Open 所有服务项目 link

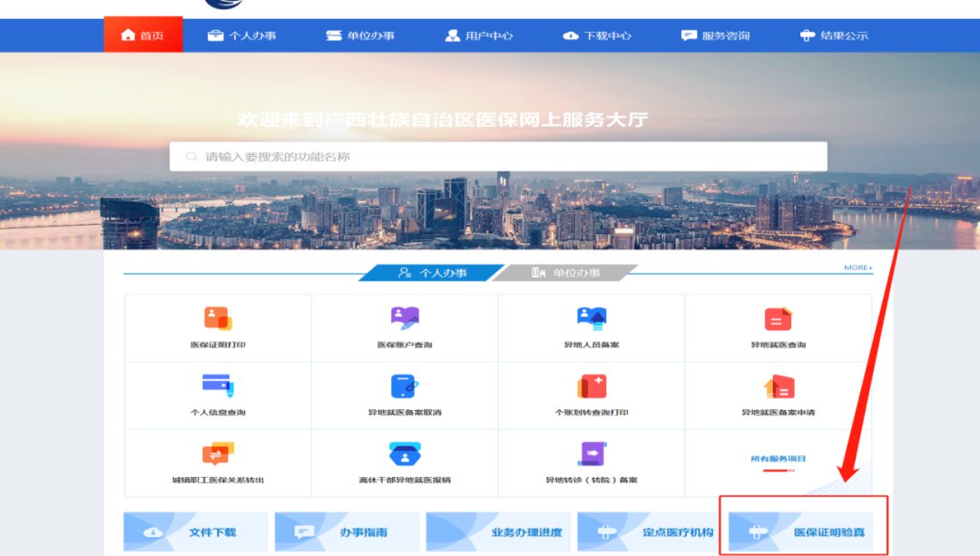pyautogui.click(x=779, y=459)
